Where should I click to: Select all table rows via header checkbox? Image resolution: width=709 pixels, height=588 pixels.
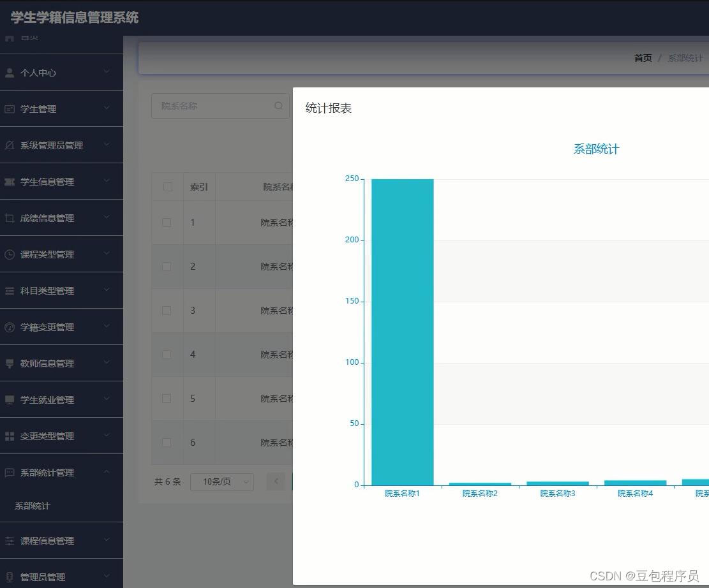(167, 186)
